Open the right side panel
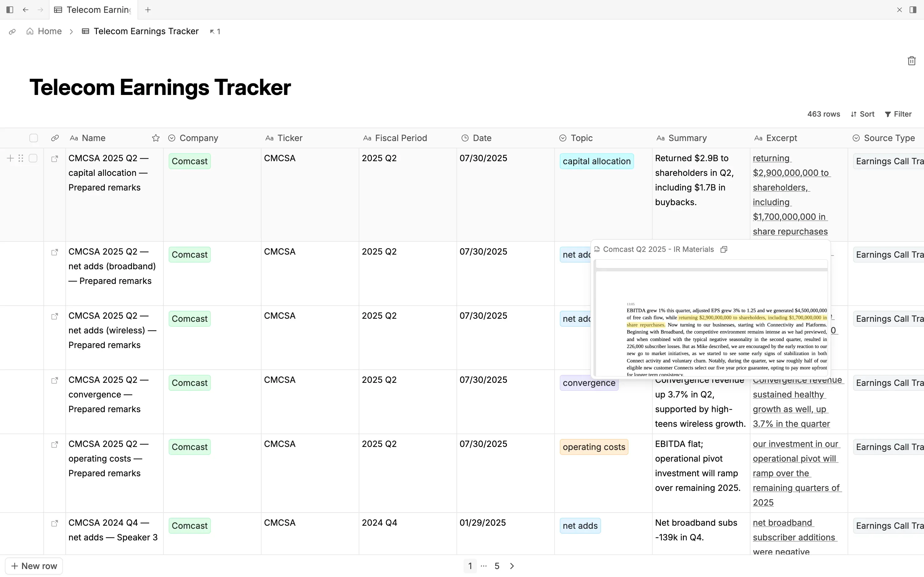 click(x=914, y=9)
